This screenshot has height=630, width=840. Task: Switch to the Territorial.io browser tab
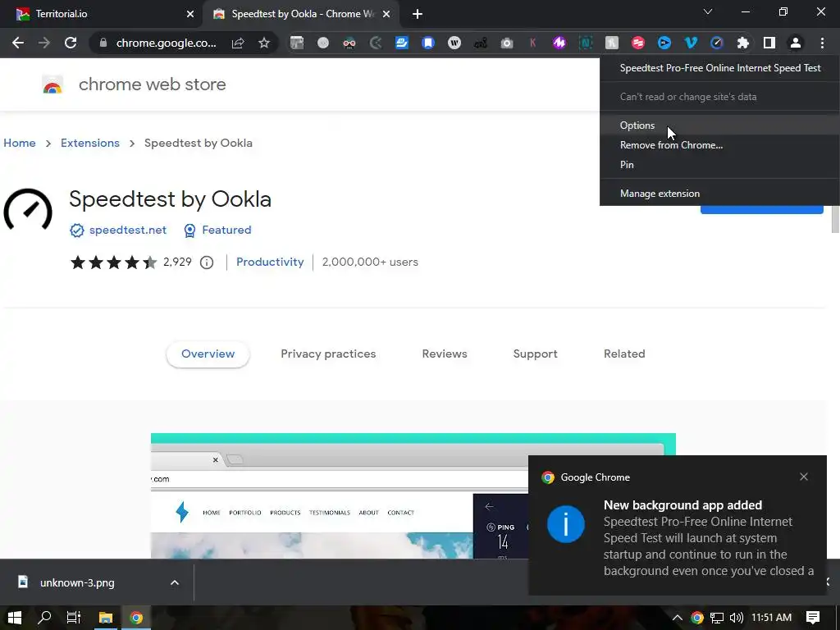(x=102, y=14)
